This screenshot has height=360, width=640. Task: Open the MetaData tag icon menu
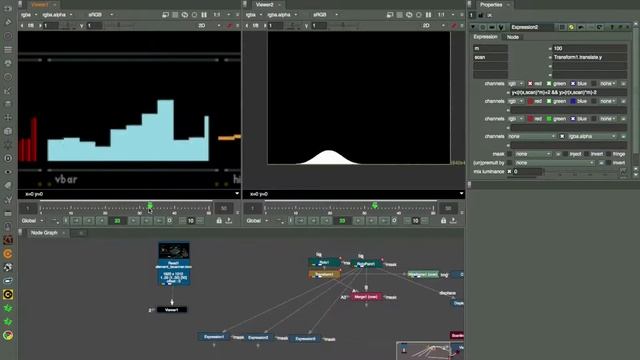8,185
